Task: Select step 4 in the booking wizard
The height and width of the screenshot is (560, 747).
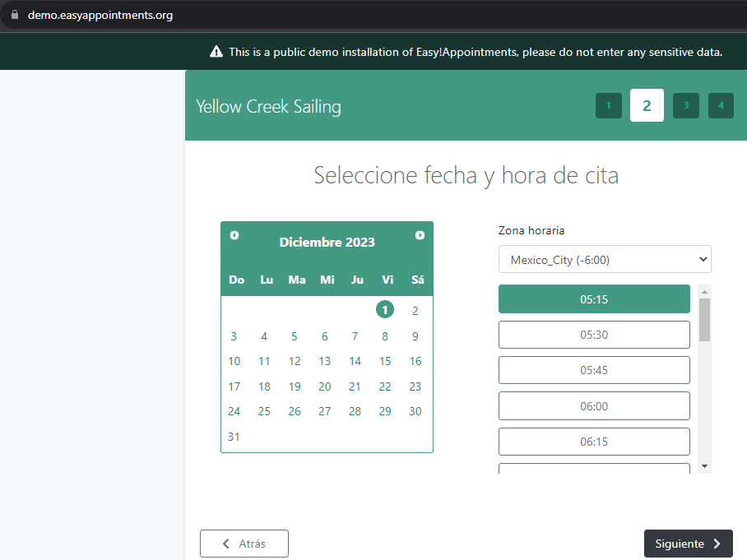Action: (x=721, y=105)
